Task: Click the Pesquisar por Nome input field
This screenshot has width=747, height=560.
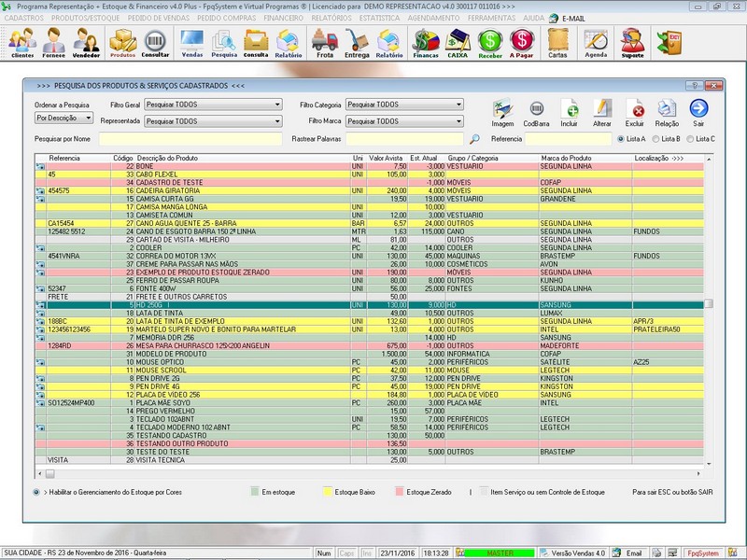Action: [190, 139]
